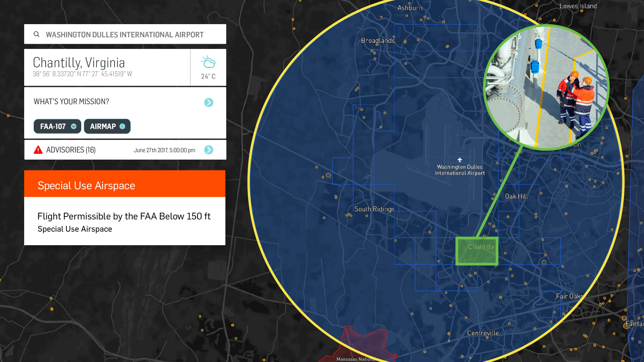Click the search magnifier icon
Image resolution: width=644 pixels, height=362 pixels.
(37, 34)
